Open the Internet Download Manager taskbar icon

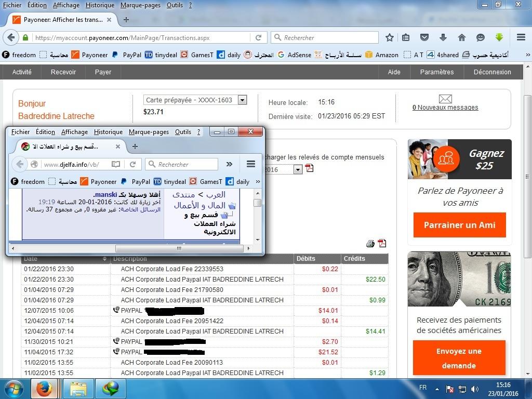point(111,389)
